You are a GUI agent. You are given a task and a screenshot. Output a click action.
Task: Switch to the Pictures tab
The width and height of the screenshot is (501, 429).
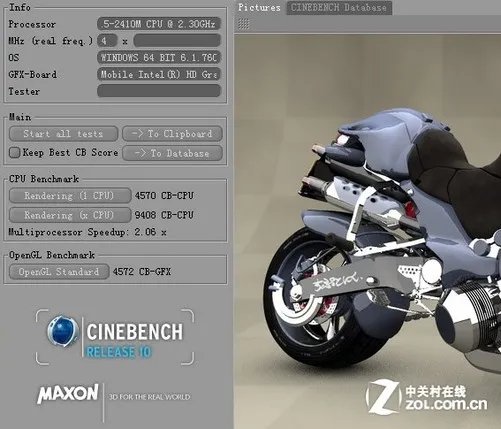pos(259,7)
